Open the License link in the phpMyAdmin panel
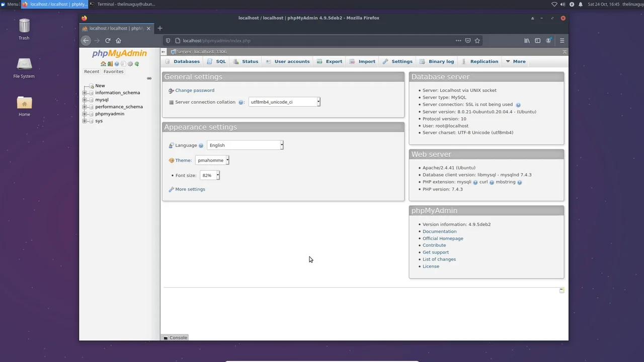The image size is (644, 362). click(431, 266)
